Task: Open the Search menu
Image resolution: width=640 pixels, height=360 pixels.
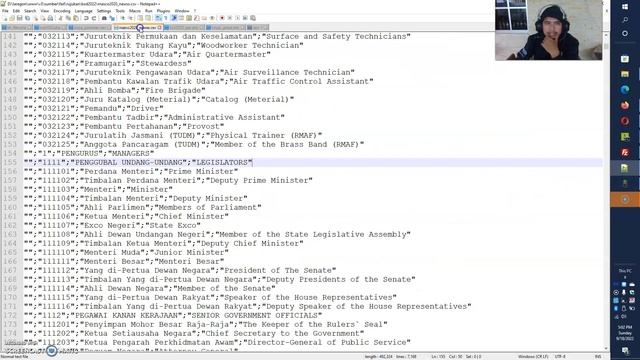Action: click(30, 11)
